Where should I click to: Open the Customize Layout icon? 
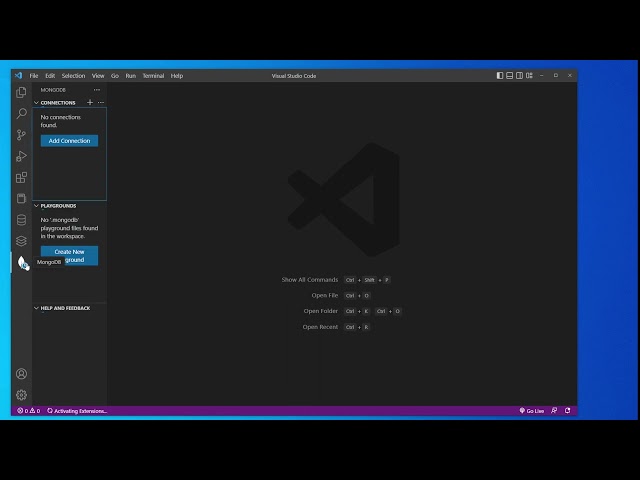[x=529, y=76]
